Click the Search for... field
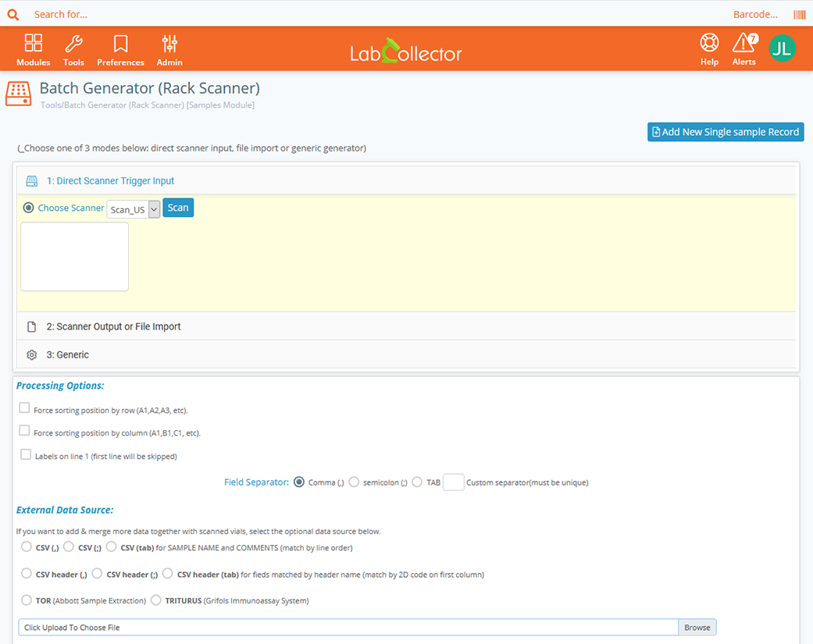The width and height of the screenshot is (813, 644). [x=61, y=15]
